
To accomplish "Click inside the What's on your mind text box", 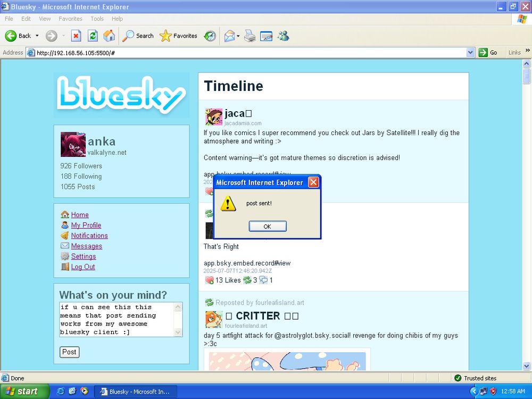I will (x=117, y=320).
